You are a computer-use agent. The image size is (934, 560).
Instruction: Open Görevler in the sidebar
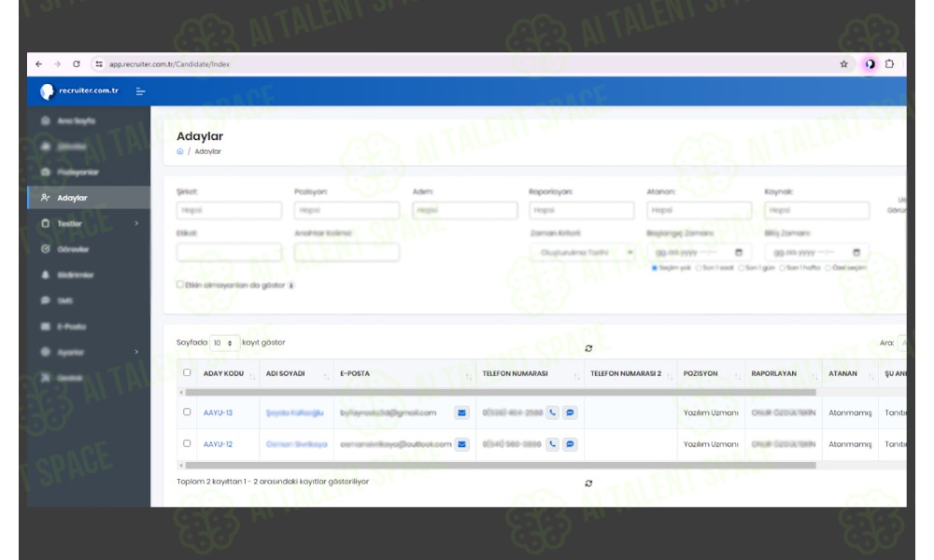[x=73, y=249]
